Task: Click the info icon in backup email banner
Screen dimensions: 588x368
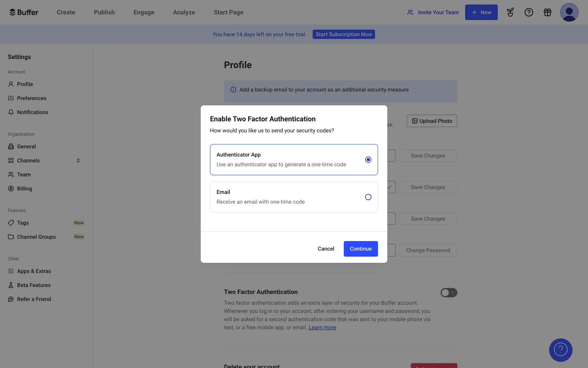Action: 233,90
